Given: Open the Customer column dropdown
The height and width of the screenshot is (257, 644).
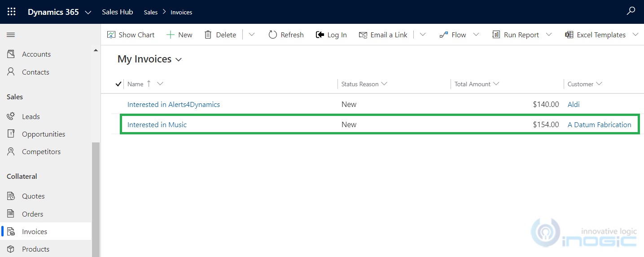Looking at the screenshot, I should (x=599, y=84).
